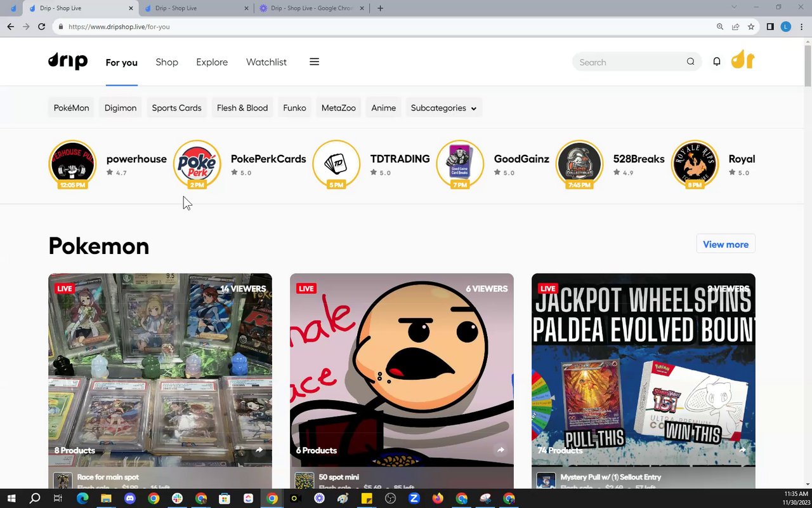Image resolution: width=812 pixels, height=508 pixels.
Task: Open a new browser tab
Action: 380,8
